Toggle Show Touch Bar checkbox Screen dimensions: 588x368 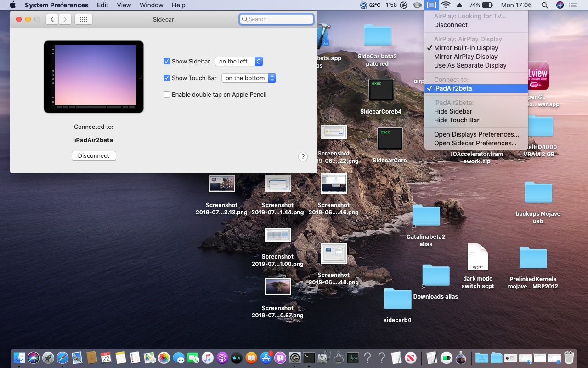click(167, 78)
